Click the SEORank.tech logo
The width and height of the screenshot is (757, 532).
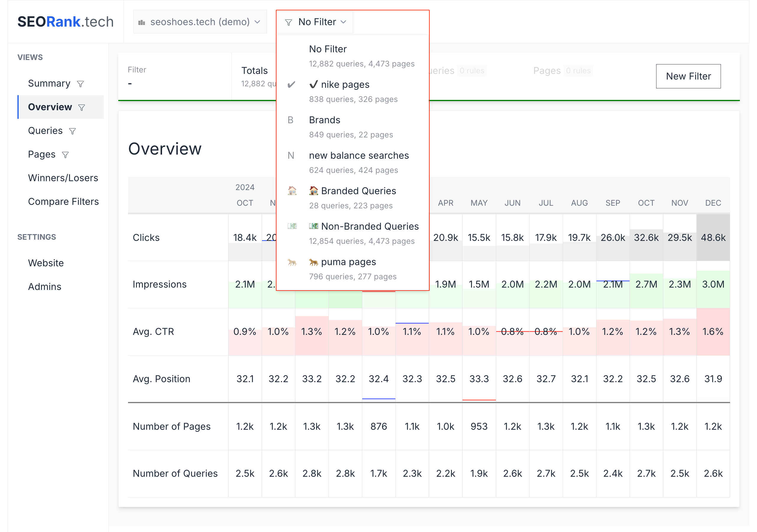point(65,22)
